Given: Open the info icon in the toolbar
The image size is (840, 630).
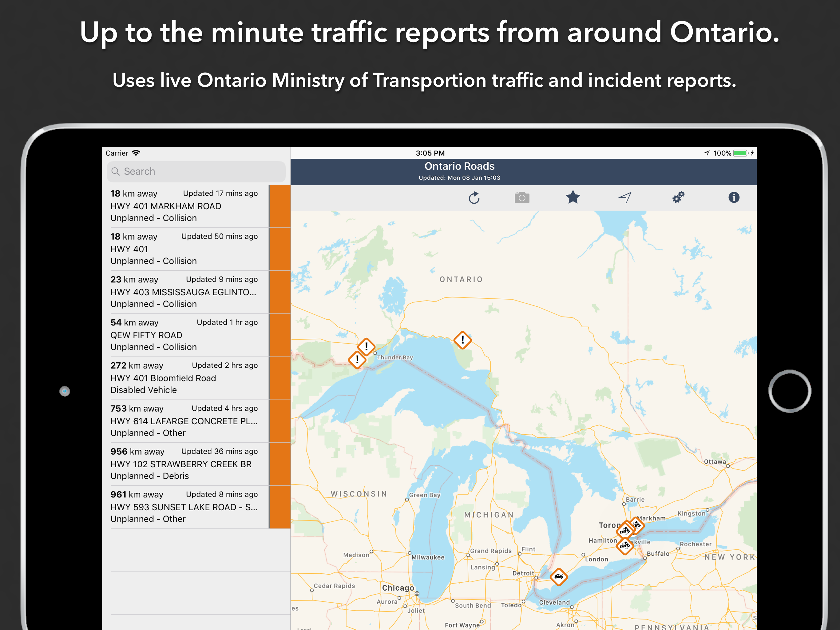Looking at the screenshot, I should point(734,197).
